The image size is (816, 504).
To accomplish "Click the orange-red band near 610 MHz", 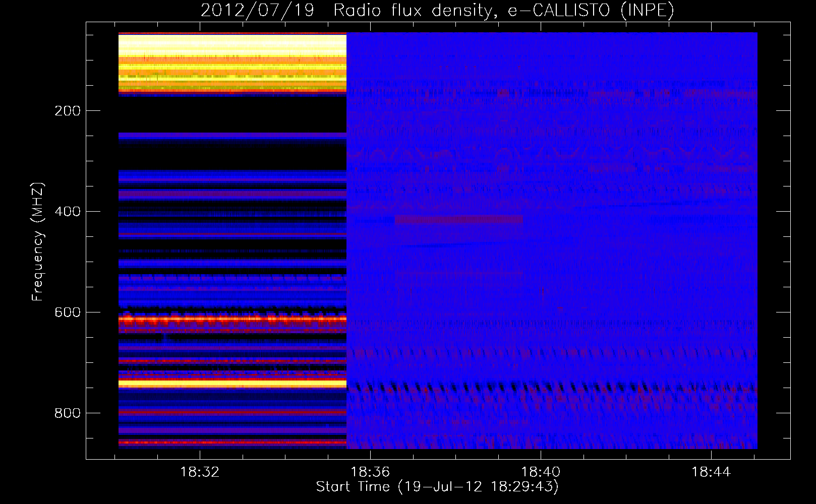I will pos(232,319).
